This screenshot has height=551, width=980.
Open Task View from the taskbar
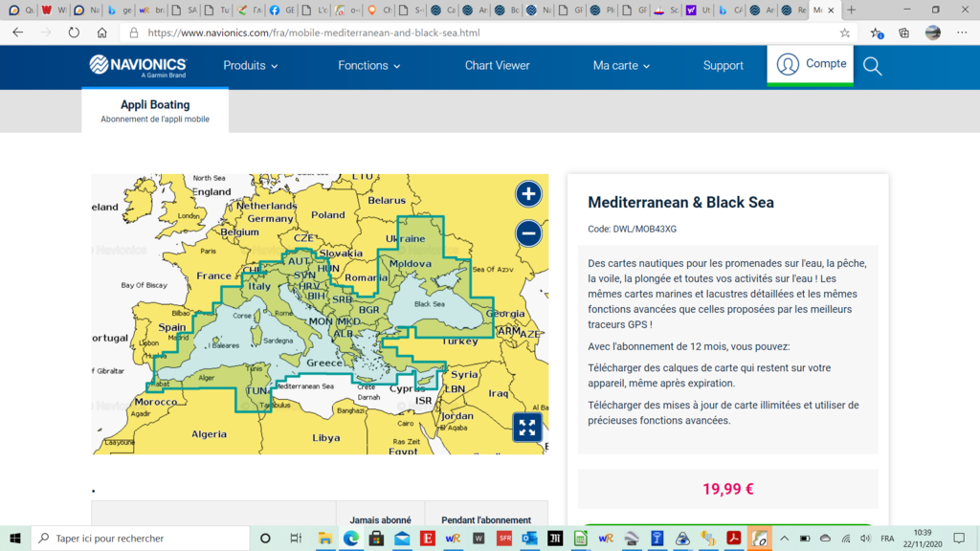[x=296, y=538]
